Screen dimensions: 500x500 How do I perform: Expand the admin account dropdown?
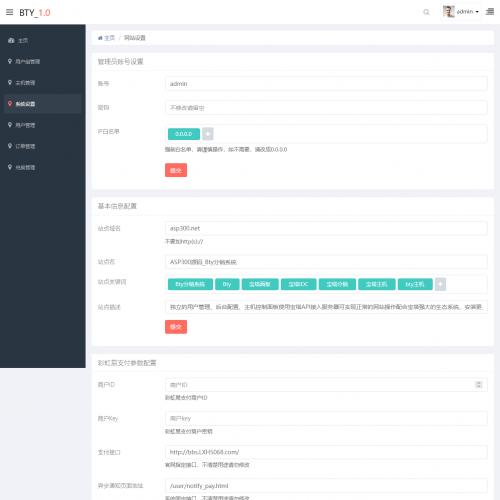(468, 12)
